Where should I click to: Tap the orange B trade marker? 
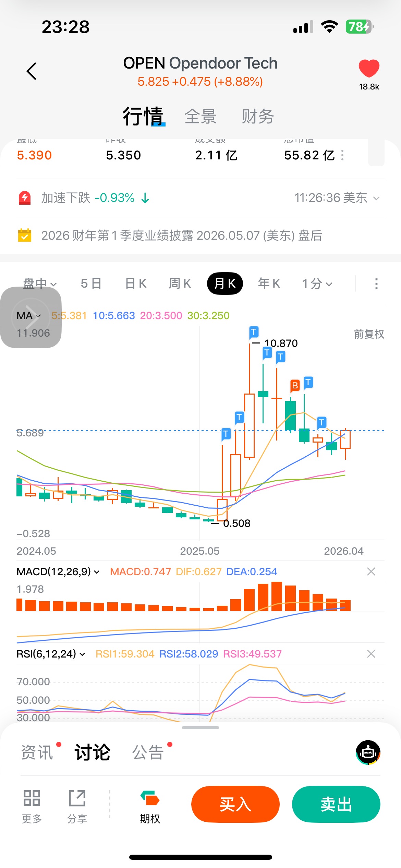pyautogui.click(x=295, y=386)
